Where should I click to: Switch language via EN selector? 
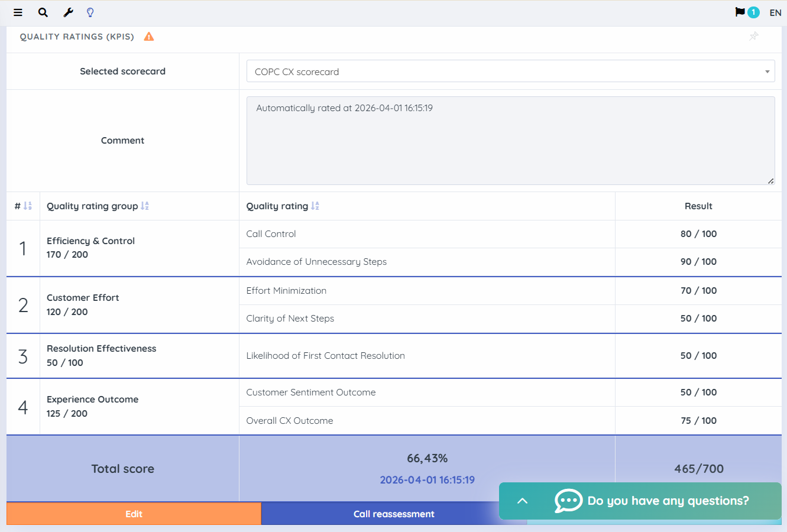coord(775,12)
